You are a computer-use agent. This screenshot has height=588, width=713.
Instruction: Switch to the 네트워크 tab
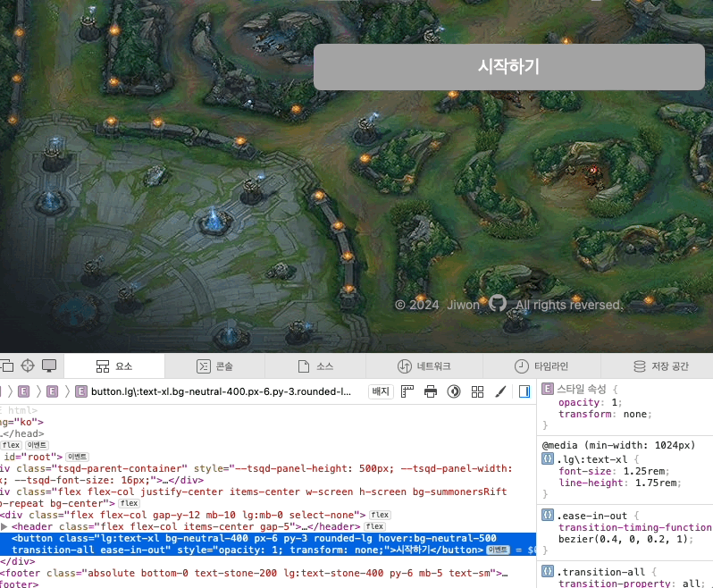click(424, 366)
